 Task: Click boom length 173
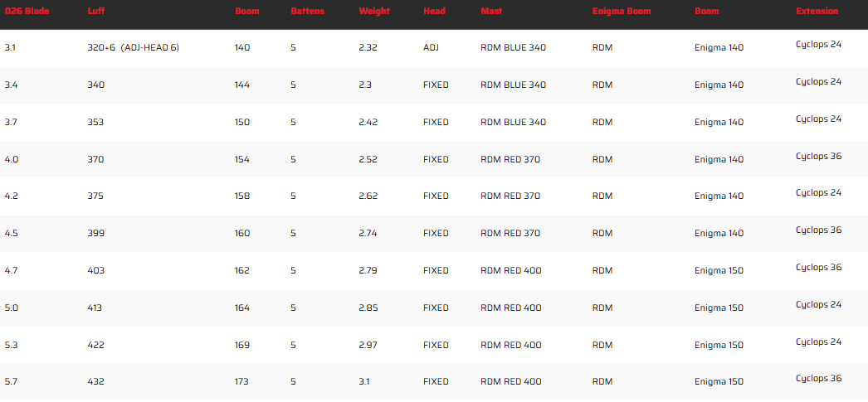(242, 382)
